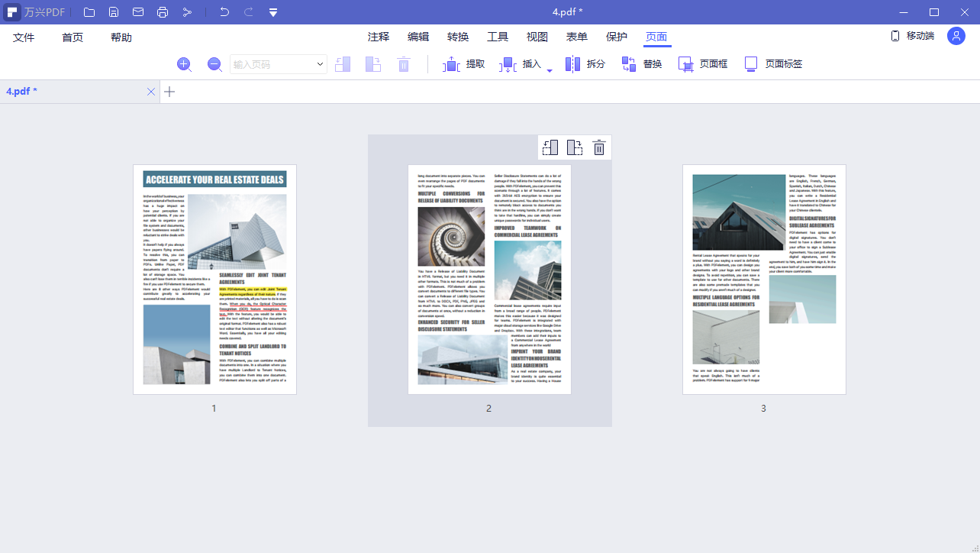
Task: Expand the 插入 (Insert) dropdown arrow
Action: coord(550,71)
